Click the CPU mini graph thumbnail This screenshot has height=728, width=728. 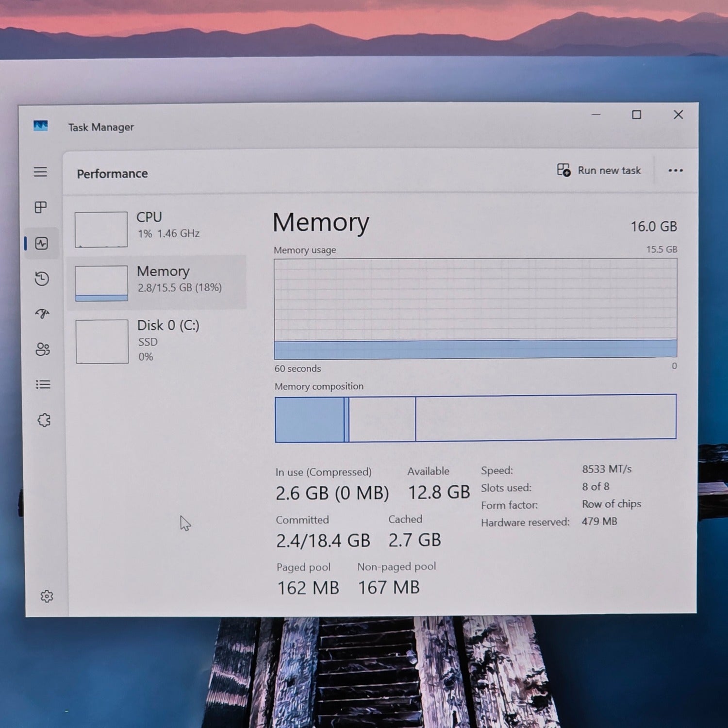click(101, 229)
